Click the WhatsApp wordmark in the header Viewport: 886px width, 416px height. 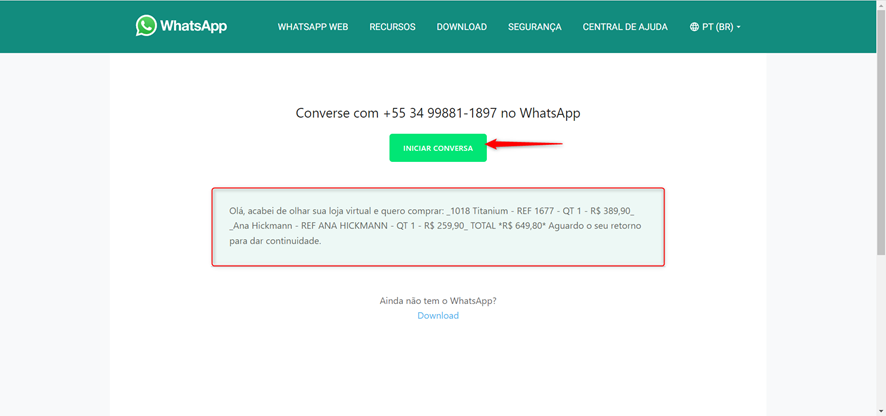(x=194, y=26)
